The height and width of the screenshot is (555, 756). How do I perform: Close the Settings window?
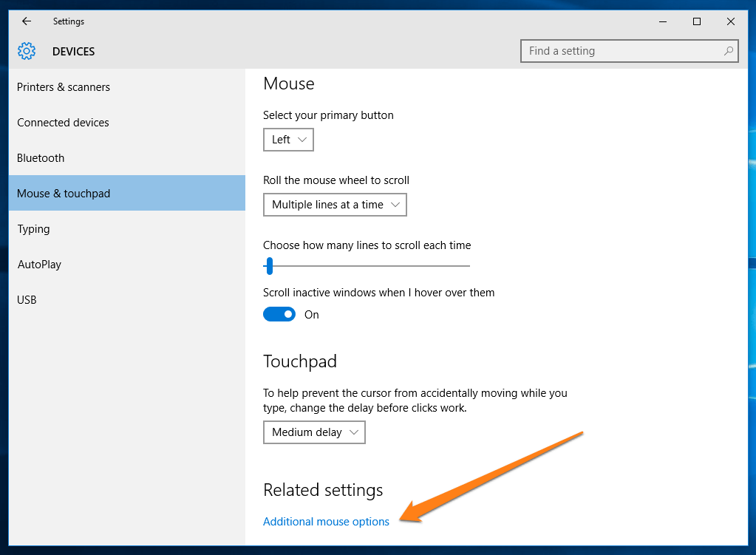coord(730,21)
